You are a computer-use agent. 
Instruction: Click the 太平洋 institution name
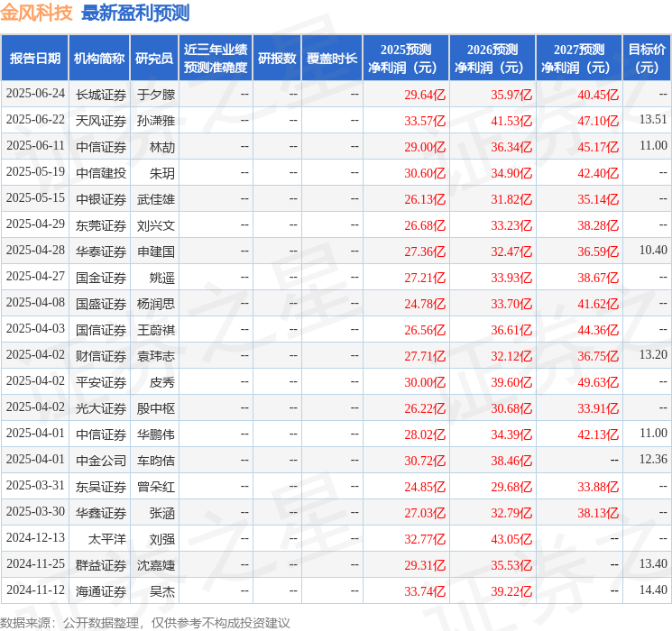100,538
